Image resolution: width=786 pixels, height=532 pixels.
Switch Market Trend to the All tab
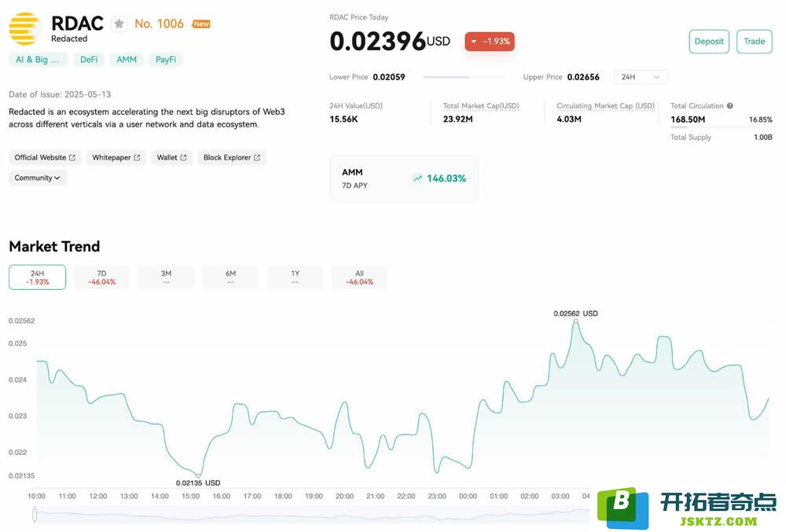(x=359, y=277)
